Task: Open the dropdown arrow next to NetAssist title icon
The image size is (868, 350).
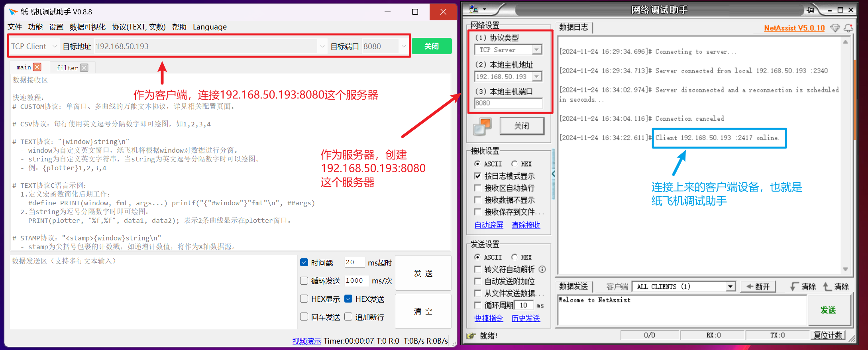Action: 484,9
